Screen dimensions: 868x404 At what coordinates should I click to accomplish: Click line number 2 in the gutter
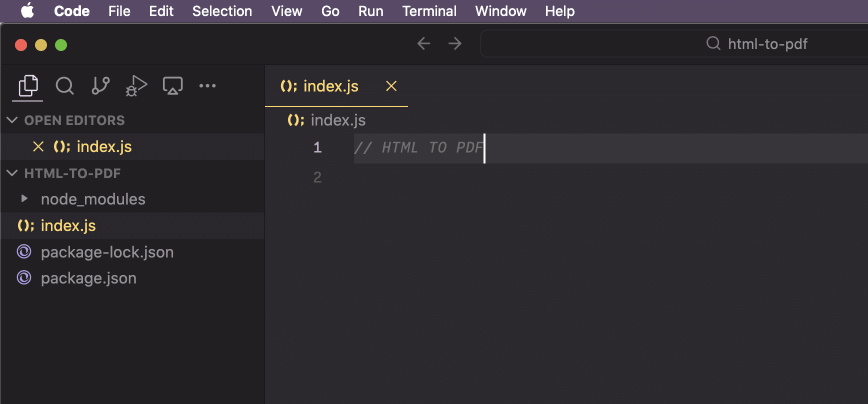point(317,177)
